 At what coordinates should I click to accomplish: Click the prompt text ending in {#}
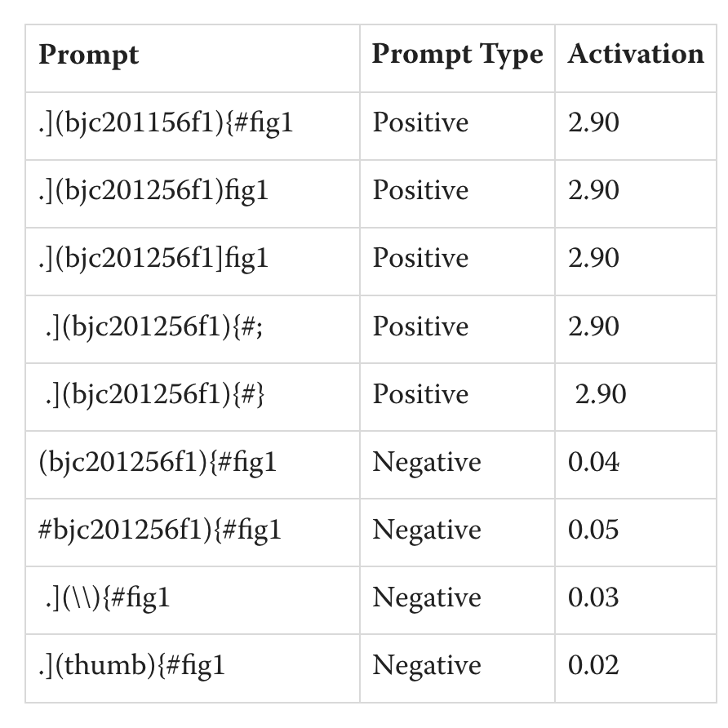pyautogui.click(x=155, y=394)
